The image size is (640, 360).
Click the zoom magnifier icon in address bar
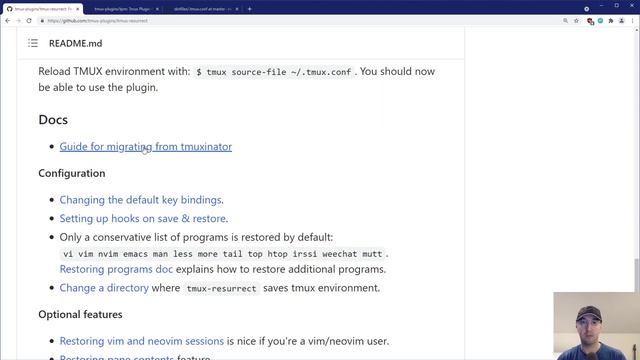565,21
